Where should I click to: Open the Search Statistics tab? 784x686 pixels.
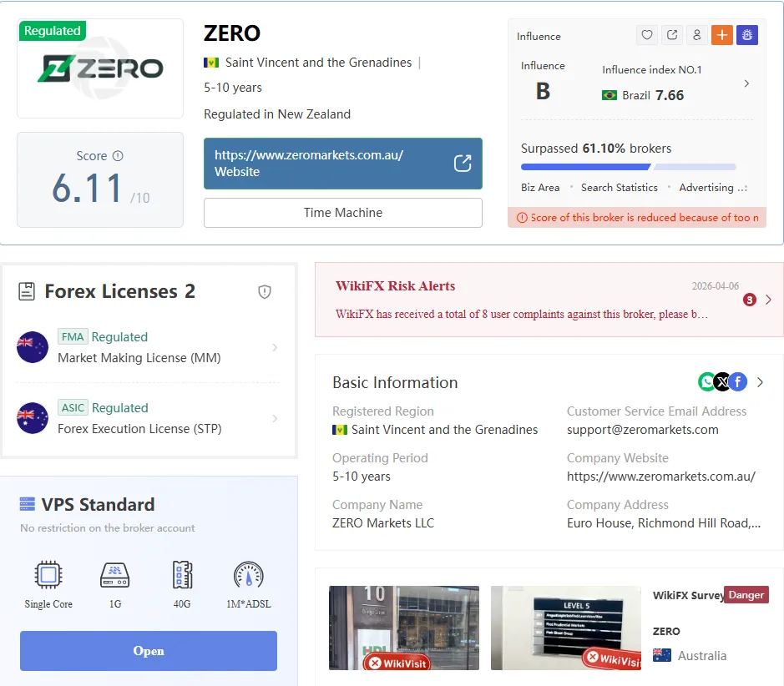click(x=619, y=188)
